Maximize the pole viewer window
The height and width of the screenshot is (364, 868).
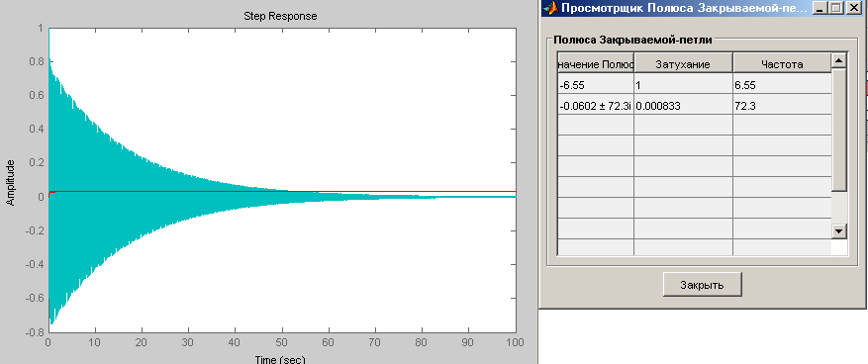[x=835, y=8]
